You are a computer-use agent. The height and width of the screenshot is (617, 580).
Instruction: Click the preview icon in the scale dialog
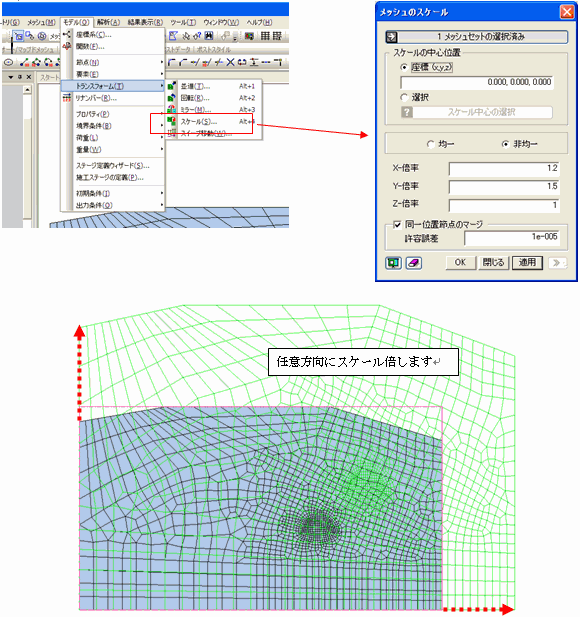pyautogui.click(x=393, y=262)
